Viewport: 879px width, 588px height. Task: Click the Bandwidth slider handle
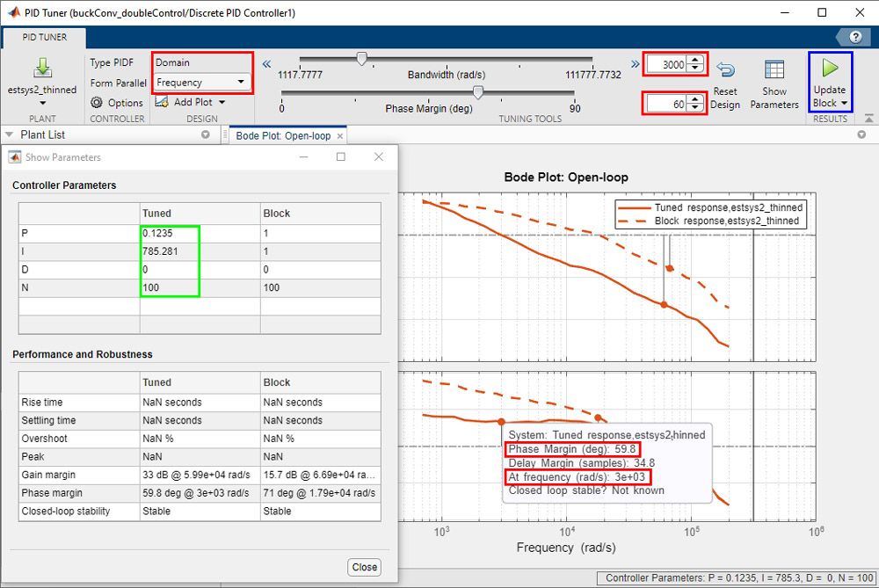click(362, 59)
